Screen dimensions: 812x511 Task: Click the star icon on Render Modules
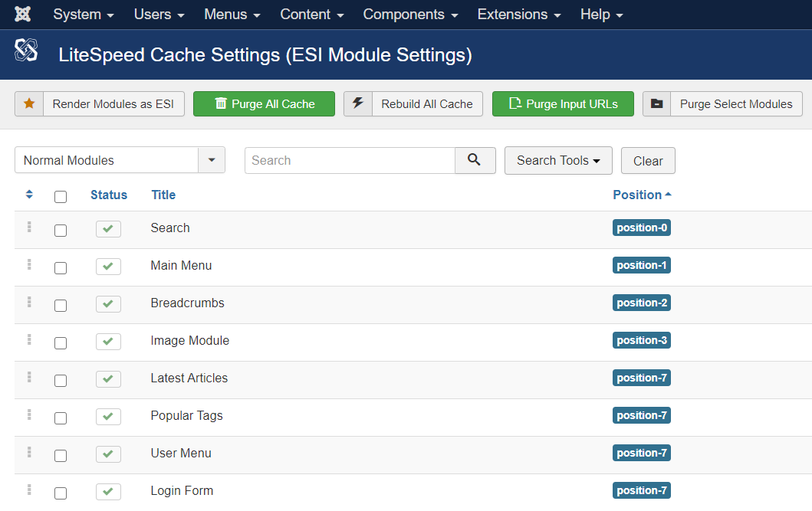pyautogui.click(x=29, y=103)
